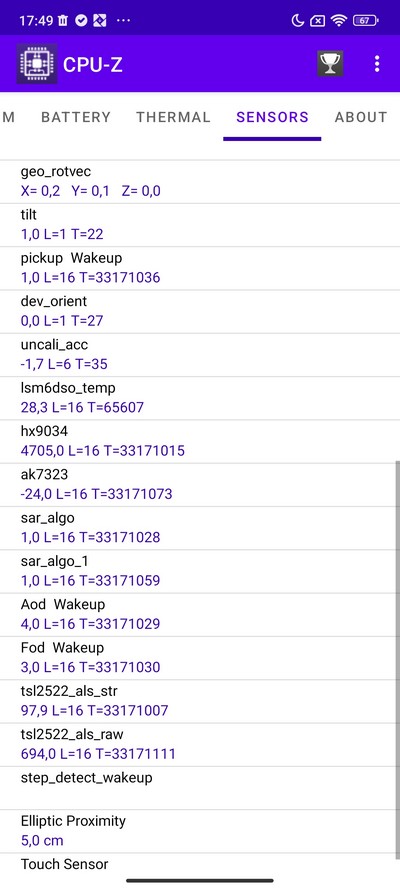Tap the Fod Wakeup sensor row
The height and width of the screenshot is (889, 400).
200,658
